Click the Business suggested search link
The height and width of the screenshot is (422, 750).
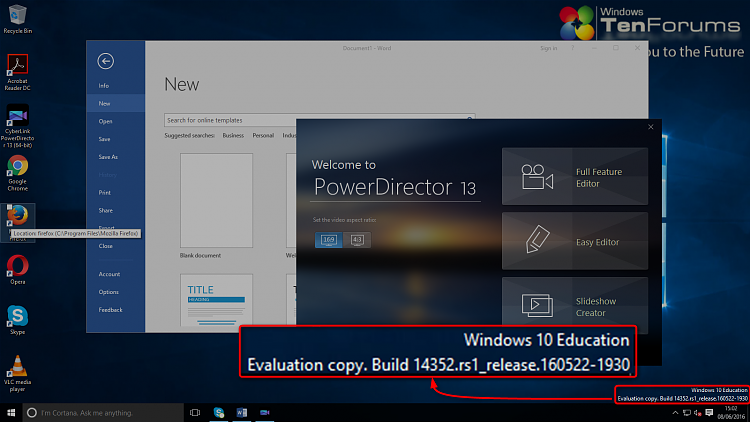coord(233,135)
